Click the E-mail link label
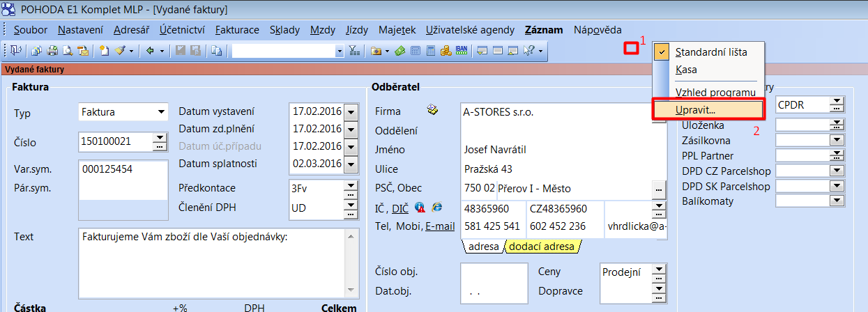Viewport: 868px width, 312px height. click(440, 226)
